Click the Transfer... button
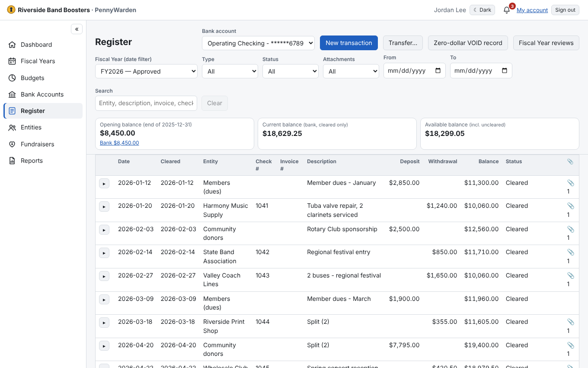The image size is (588, 368). 403,43
